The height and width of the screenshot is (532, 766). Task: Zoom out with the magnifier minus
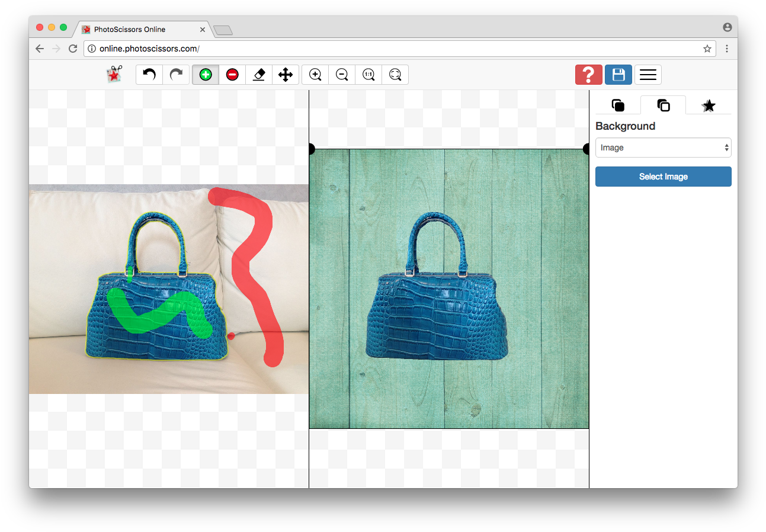point(342,75)
